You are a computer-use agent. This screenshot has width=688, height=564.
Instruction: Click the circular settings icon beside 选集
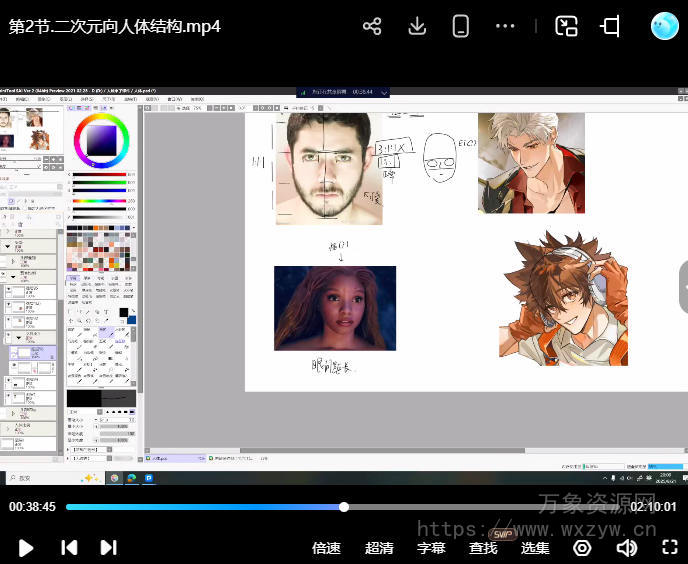[x=582, y=548]
